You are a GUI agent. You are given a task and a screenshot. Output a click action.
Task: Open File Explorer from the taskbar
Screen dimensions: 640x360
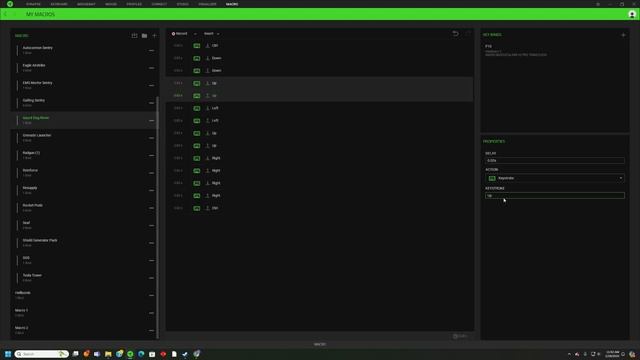pos(108,354)
